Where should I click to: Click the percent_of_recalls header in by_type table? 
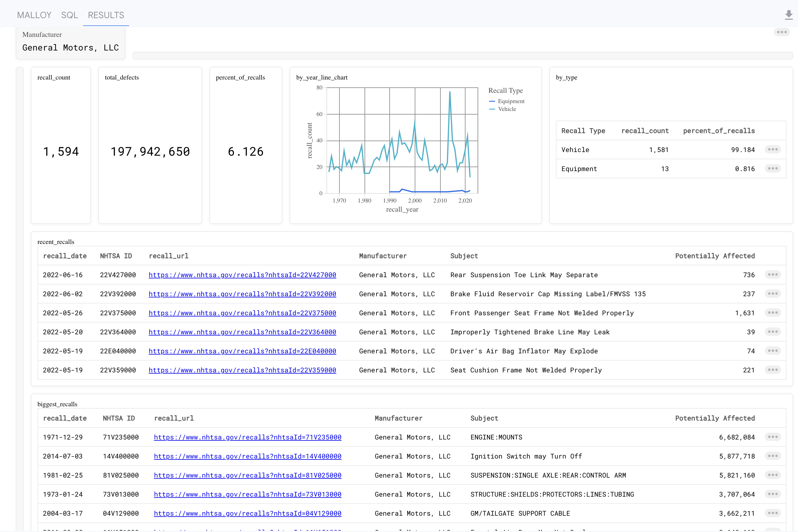click(x=719, y=131)
